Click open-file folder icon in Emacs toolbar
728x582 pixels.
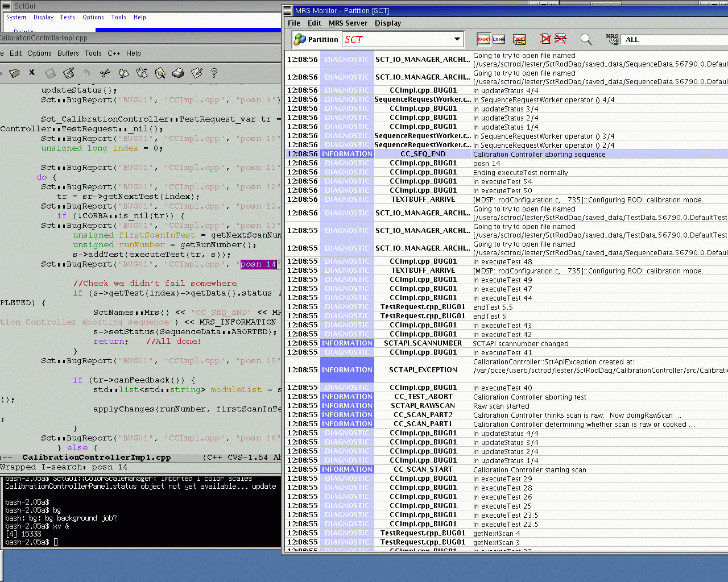pyautogui.click(x=15, y=73)
